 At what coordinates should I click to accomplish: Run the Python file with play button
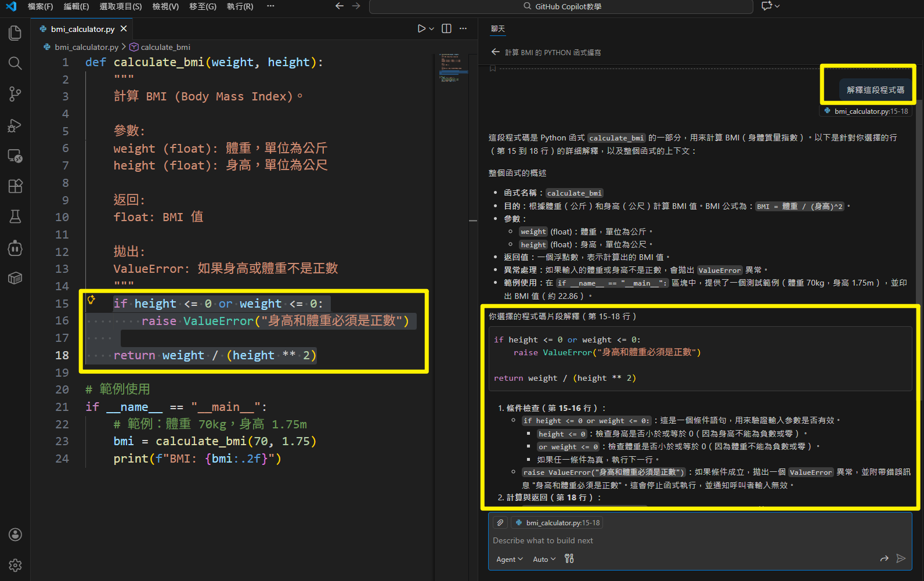tap(421, 28)
